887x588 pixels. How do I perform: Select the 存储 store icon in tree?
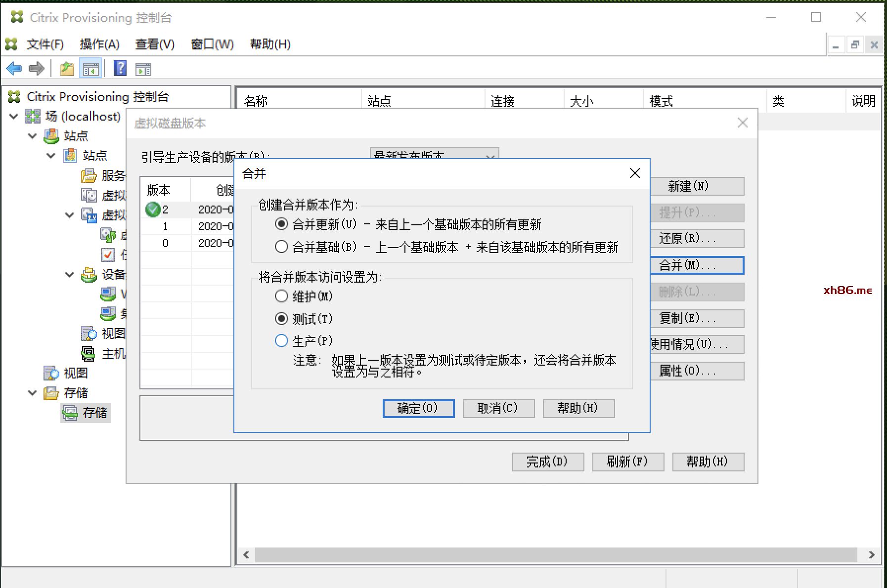click(70, 413)
